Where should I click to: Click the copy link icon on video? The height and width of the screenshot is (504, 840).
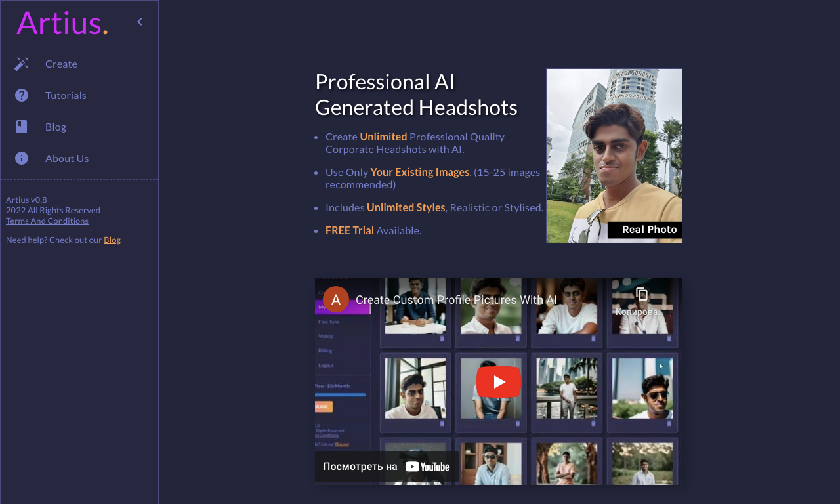click(x=642, y=294)
